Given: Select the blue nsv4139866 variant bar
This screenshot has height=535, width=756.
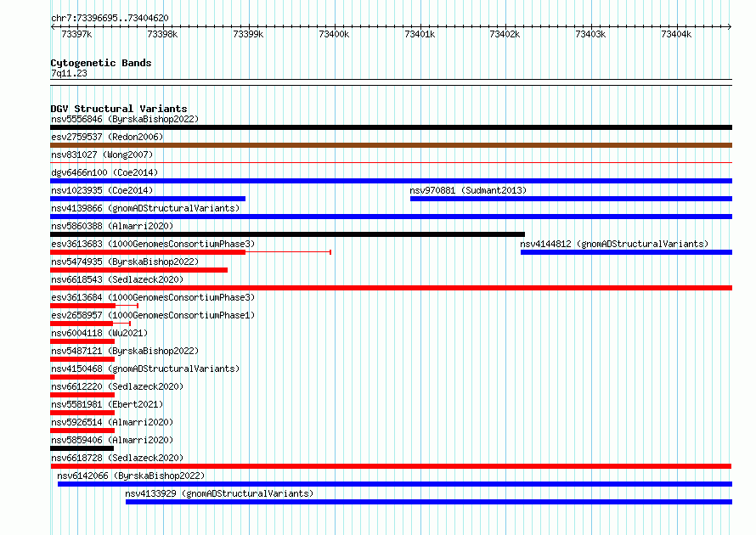Looking at the screenshot, I should 391,217.
